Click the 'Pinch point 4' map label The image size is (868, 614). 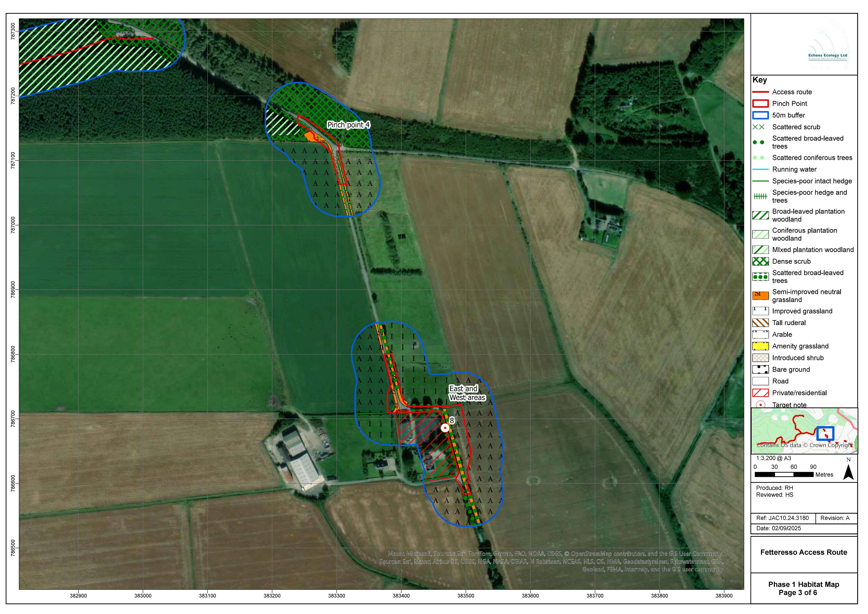[x=348, y=125]
